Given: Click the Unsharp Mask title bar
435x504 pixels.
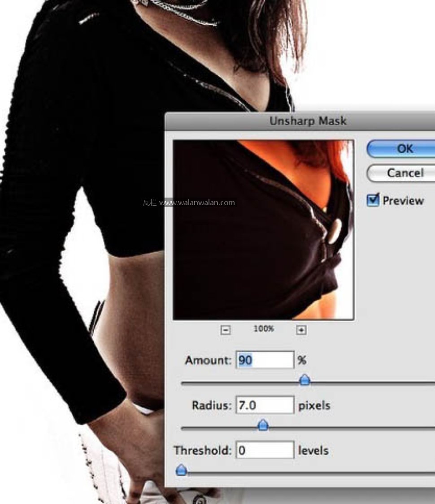Looking at the screenshot, I should pos(308,121).
